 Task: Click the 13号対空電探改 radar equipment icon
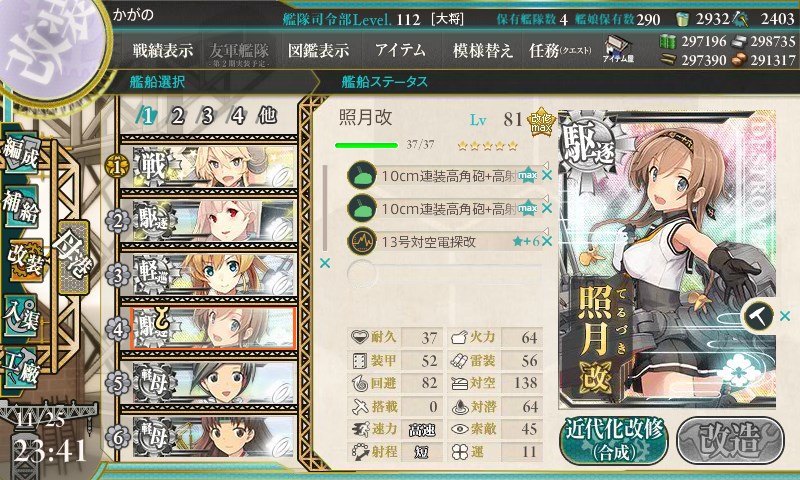point(361,241)
